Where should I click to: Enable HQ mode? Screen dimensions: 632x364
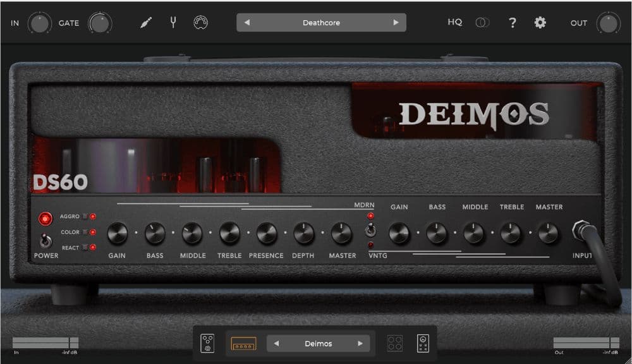pyautogui.click(x=455, y=23)
